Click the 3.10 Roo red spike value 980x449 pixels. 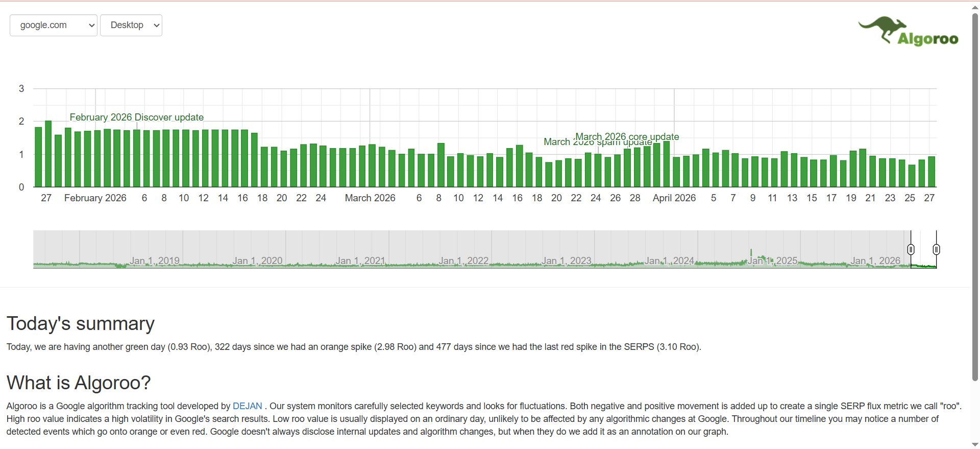point(679,347)
